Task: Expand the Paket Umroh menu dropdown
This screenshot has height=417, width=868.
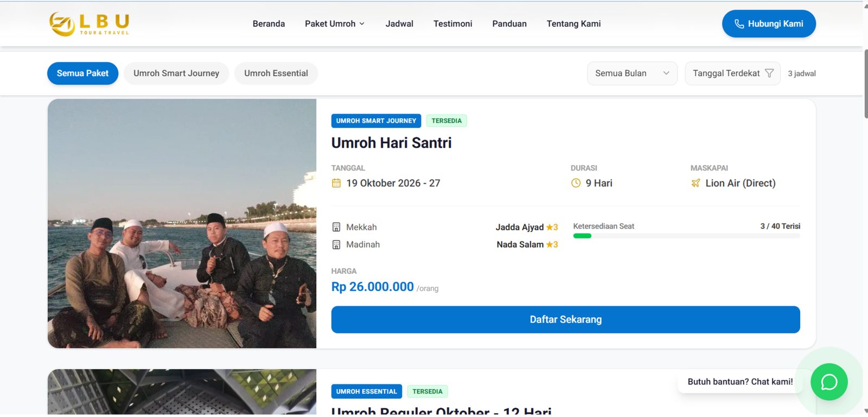Action: [335, 24]
